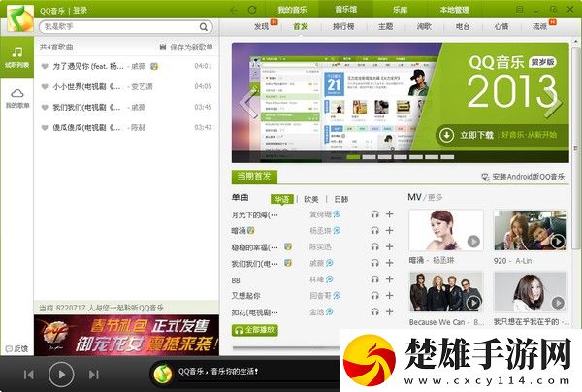Show previous banner with left arrow
The height and width of the screenshot is (392, 582).
pos(248,103)
